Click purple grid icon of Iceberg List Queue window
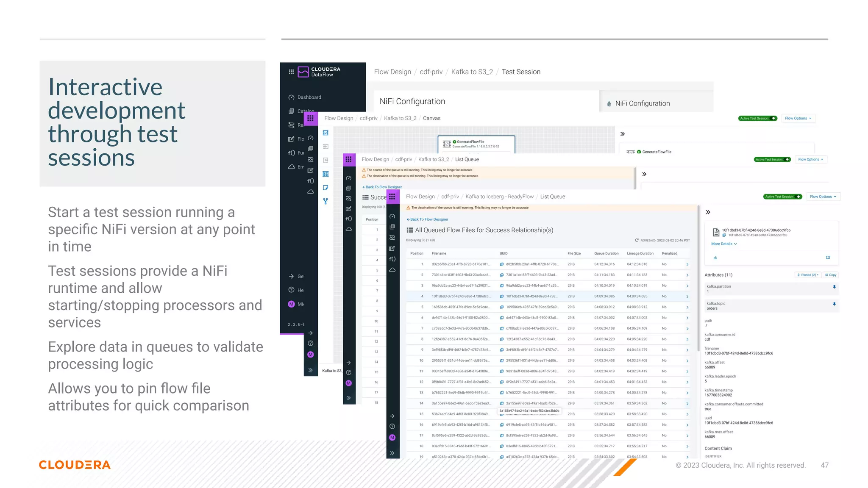Screen dimensions: 868x488 click(392, 197)
